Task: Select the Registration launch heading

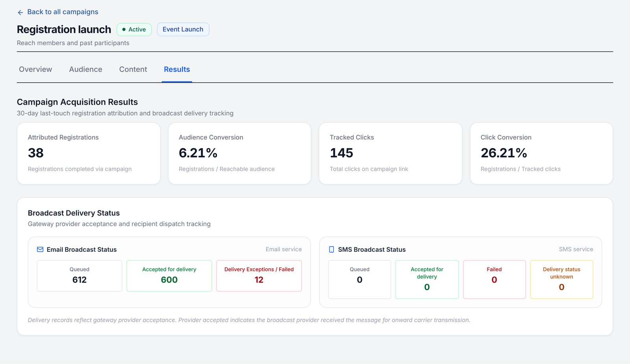Action: point(64,30)
